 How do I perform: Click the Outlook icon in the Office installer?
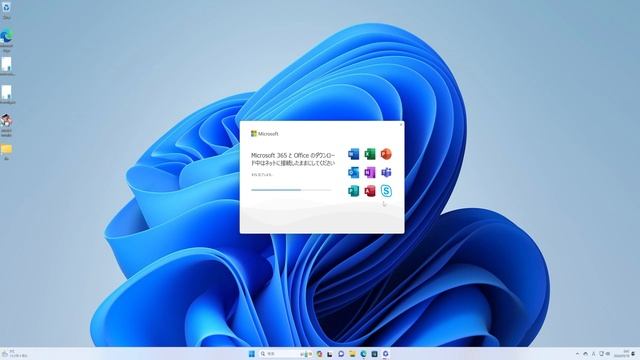pyautogui.click(x=353, y=172)
